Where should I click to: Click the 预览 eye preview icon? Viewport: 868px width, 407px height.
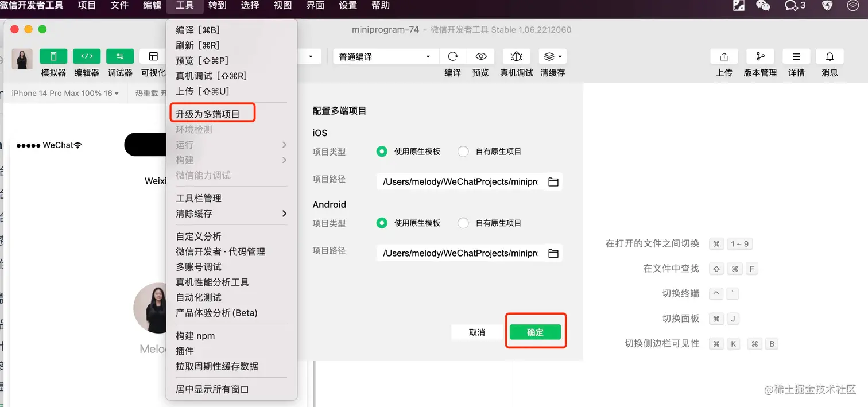coord(481,56)
